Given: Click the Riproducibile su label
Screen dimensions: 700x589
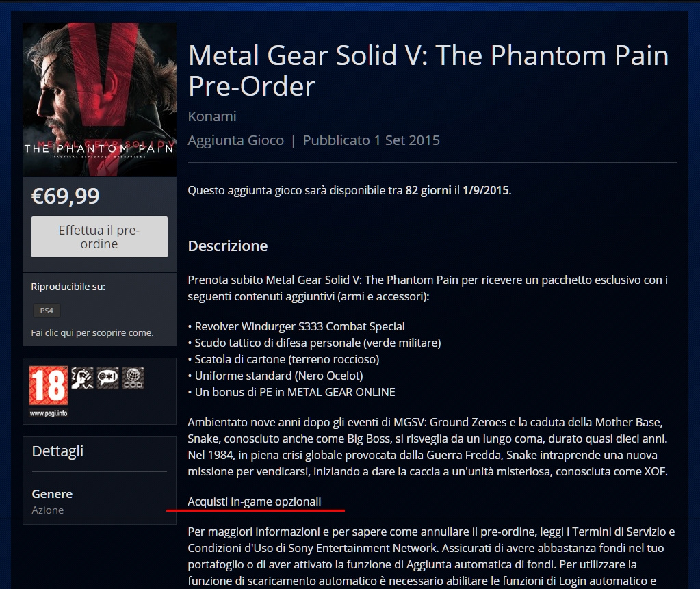Looking at the screenshot, I should coord(68,287).
